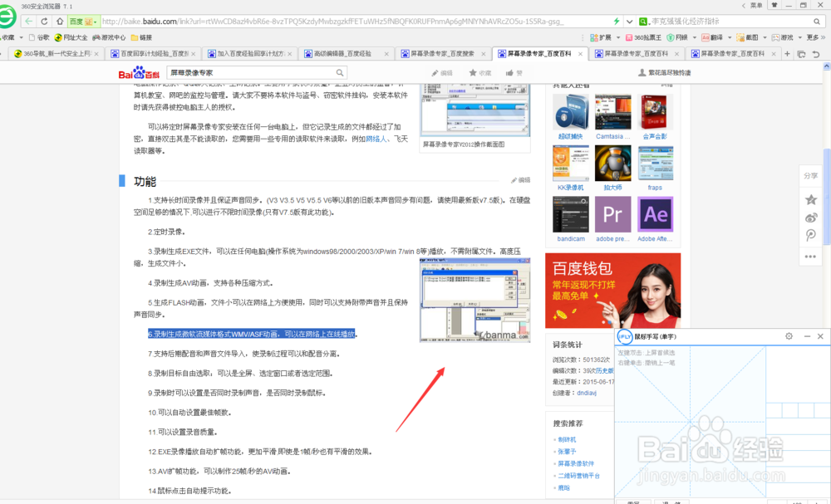Switch to 屏幕录像专家_百度搜索 tab
The height and width of the screenshot is (504, 831).
click(443, 53)
